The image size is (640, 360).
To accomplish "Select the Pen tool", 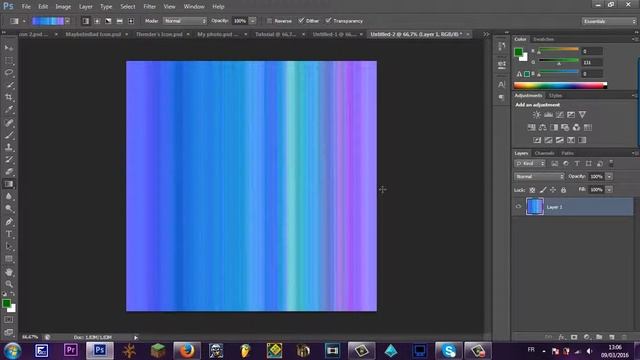I will (9, 222).
